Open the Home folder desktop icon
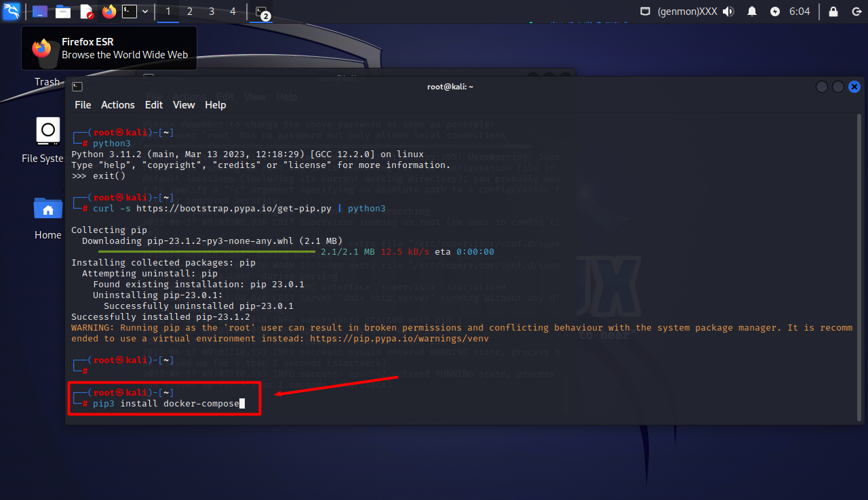 pyautogui.click(x=47, y=218)
